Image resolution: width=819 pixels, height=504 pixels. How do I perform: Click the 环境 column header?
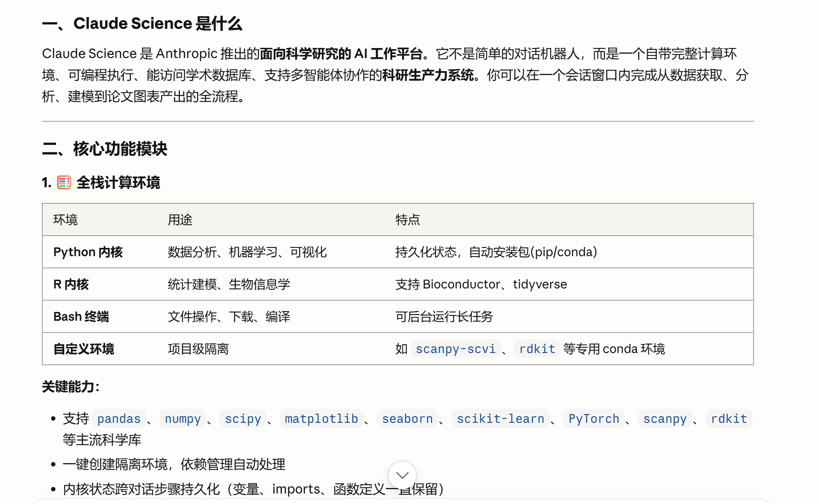65,219
